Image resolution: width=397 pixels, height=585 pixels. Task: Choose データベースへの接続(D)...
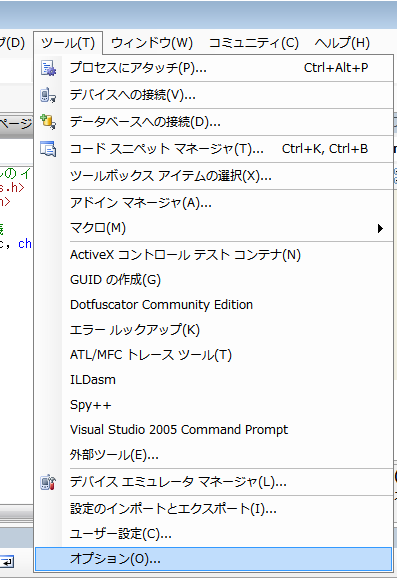(x=214, y=122)
